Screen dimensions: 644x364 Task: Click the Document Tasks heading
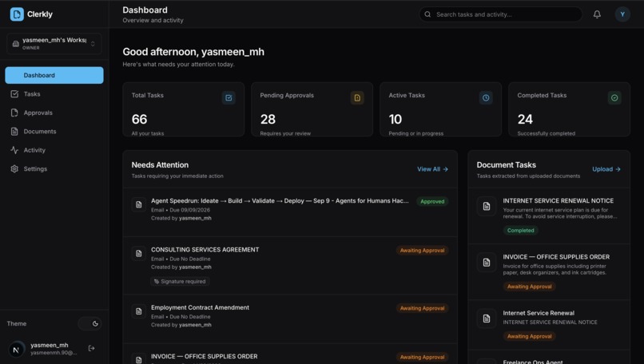506,165
